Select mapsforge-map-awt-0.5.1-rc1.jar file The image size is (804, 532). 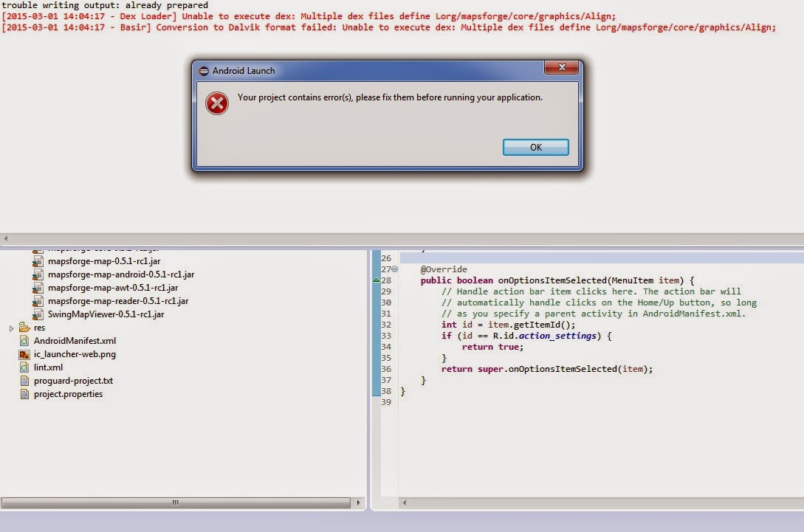[x=113, y=288]
